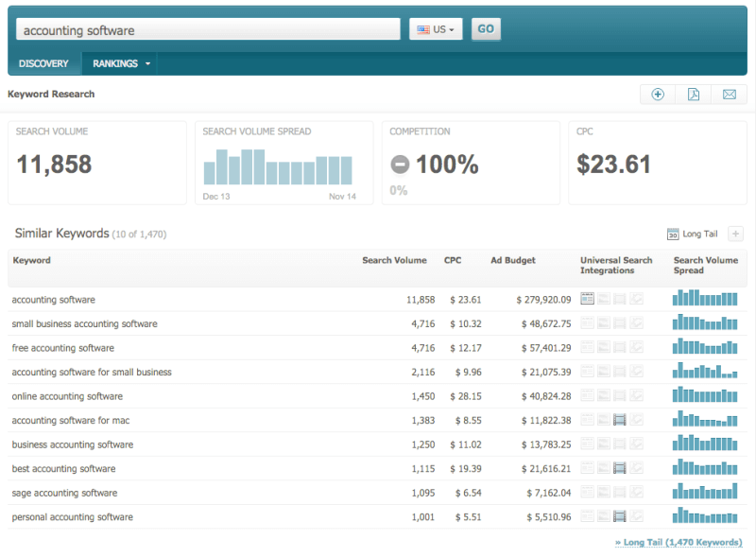Switch to the Discovery tab
This screenshot has height=557, width=756.
(x=43, y=64)
